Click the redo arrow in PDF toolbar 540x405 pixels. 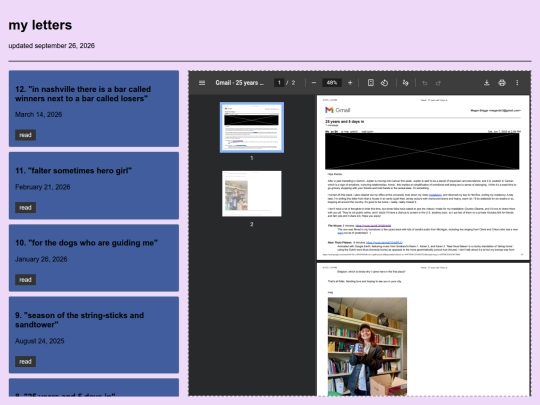438,83
